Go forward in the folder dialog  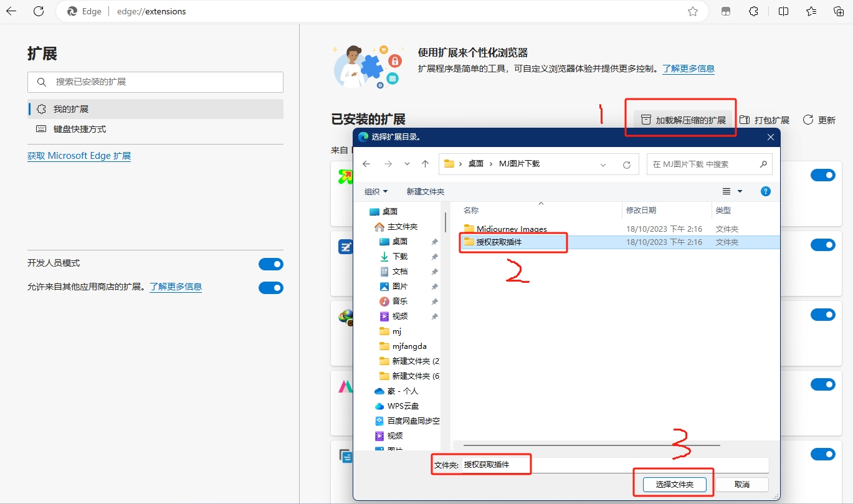(x=388, y=164)
